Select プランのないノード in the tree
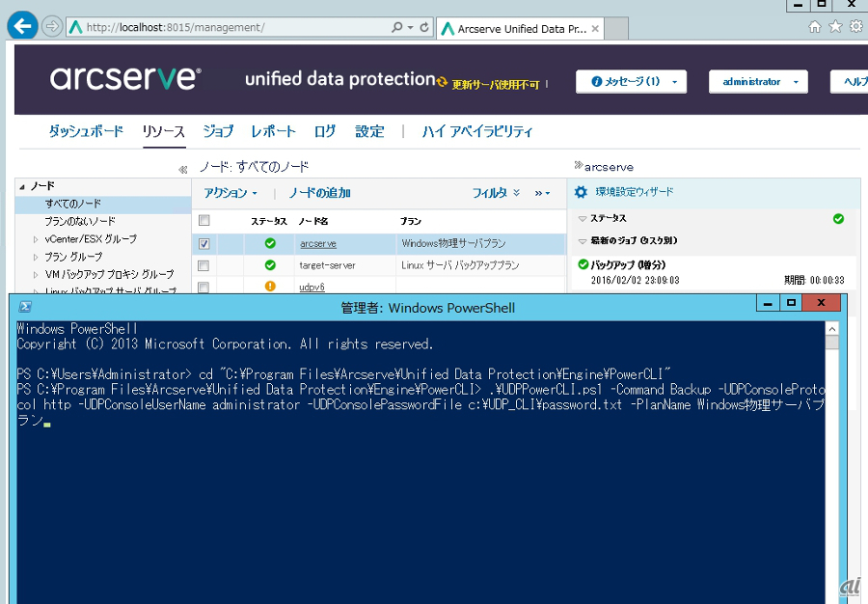This screenshot has height=604, width=868. pos(80,222)
